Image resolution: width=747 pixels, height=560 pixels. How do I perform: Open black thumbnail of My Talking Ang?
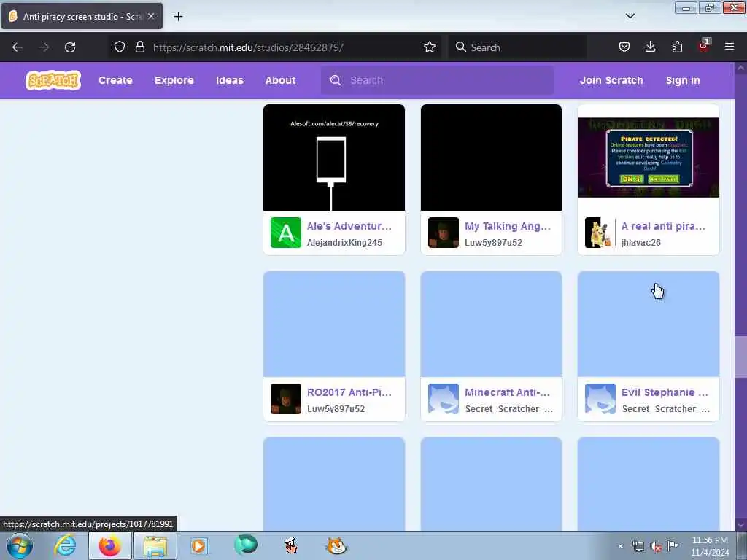(491, 157)
